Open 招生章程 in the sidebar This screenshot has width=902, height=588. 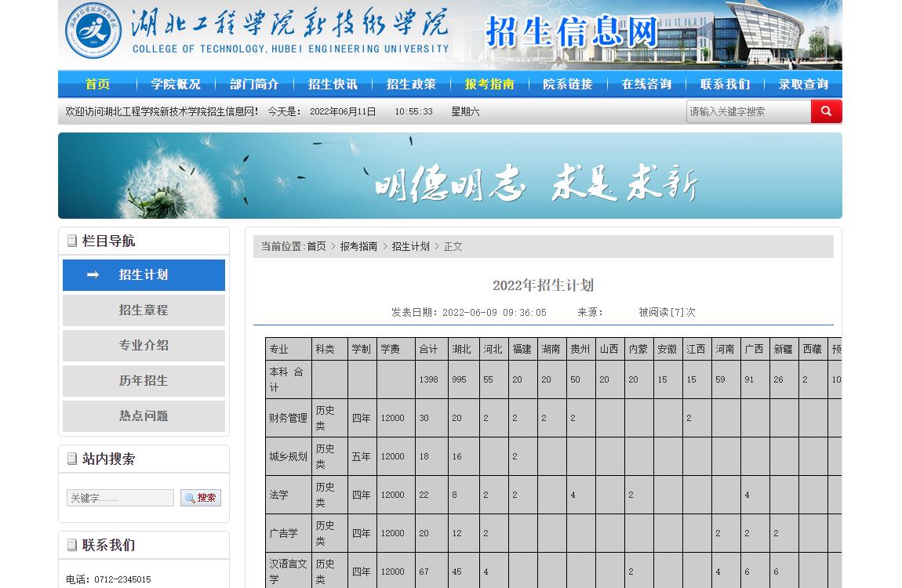tap(144, 310)
